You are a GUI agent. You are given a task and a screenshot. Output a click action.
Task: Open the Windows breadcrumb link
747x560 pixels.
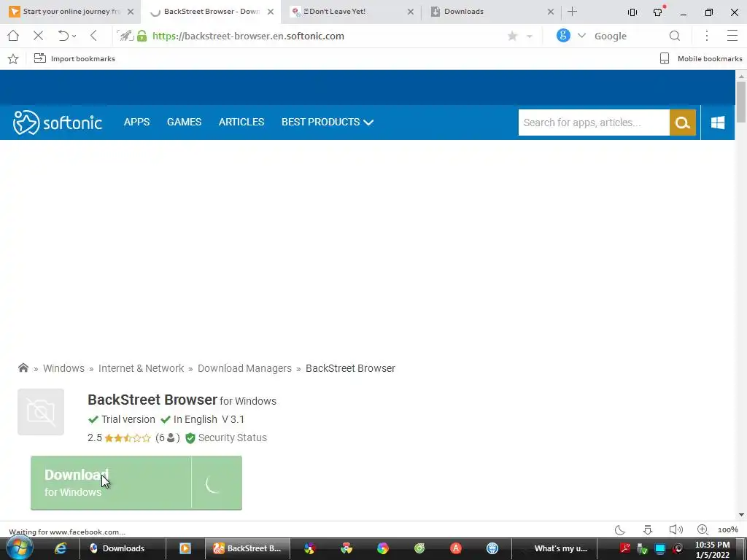pyautogui.click(x=63, y=368)
